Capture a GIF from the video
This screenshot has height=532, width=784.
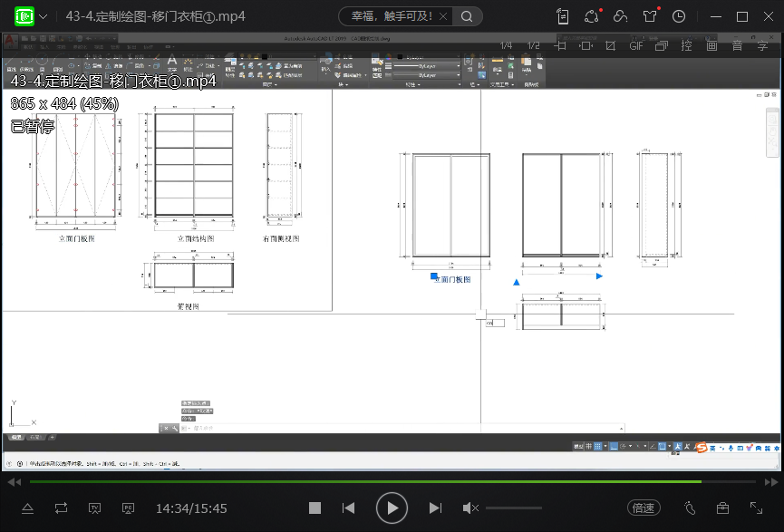(x=636, y=45)
